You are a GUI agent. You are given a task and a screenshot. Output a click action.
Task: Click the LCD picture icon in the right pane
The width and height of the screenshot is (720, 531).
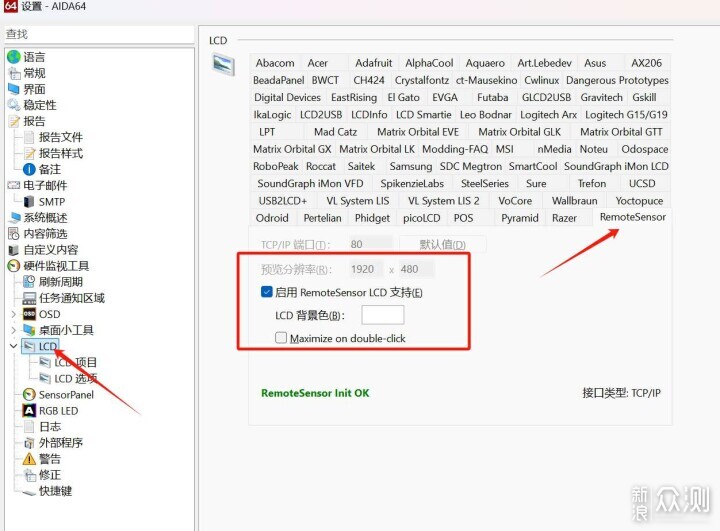[224, 64]
